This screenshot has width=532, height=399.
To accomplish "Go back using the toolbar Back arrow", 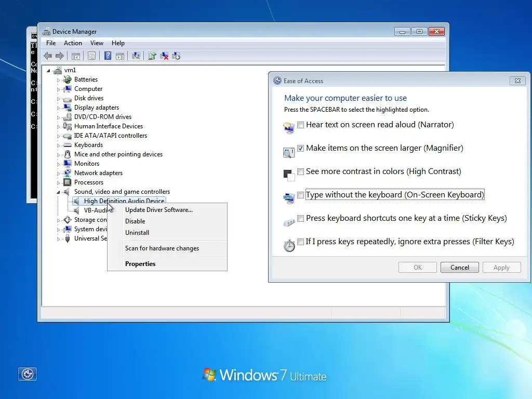I will pyautogui.click(x=48, y=56).
